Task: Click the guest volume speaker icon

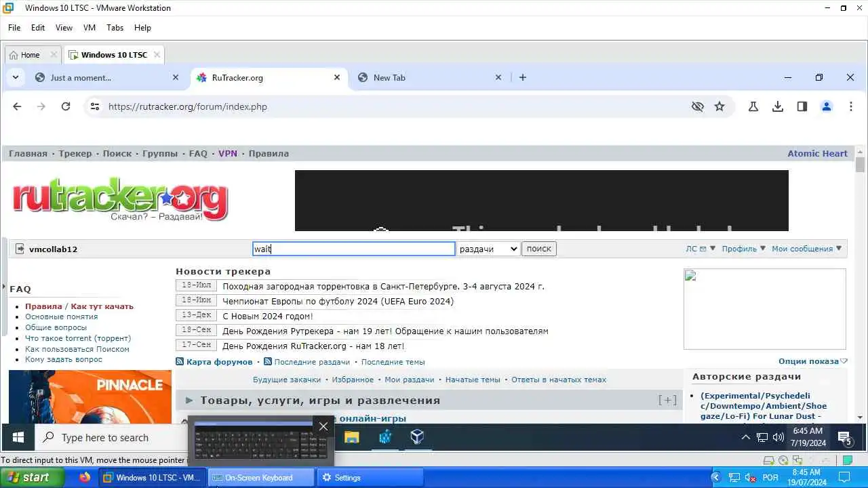Action: tap(778, 438)
